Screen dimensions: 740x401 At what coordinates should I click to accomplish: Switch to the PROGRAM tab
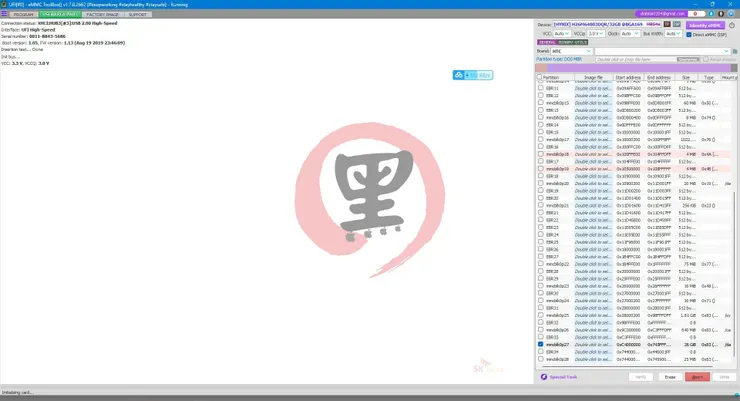[x=24, y=15]
